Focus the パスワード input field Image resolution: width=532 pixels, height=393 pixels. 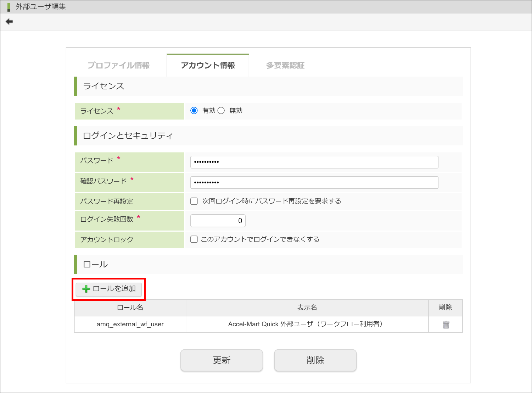[x=314, y=162]
